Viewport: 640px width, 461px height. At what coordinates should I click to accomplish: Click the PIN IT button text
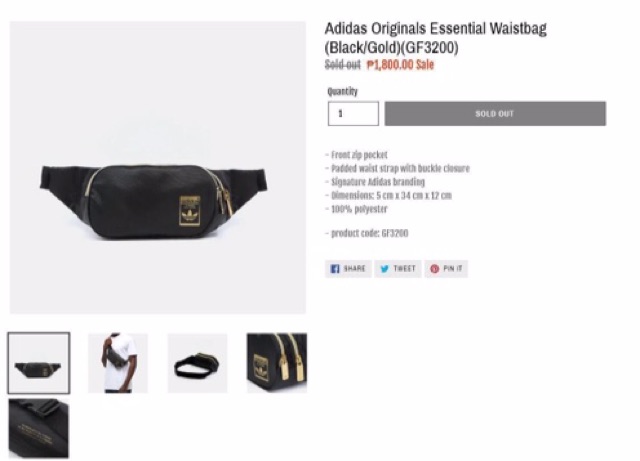tap(453, 268)
